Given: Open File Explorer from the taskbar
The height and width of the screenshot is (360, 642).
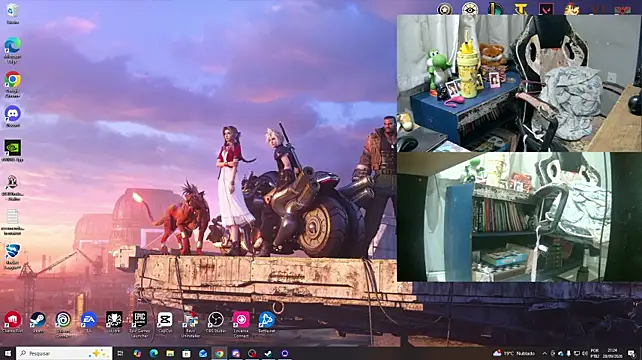Looking at the screenshot, I should point(170,353).
